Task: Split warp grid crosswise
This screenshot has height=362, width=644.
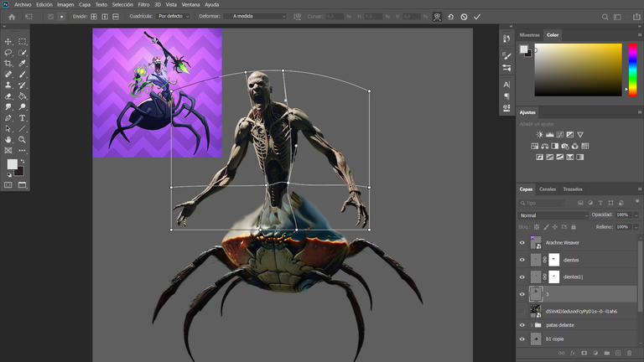Action: tap(94, 17)
